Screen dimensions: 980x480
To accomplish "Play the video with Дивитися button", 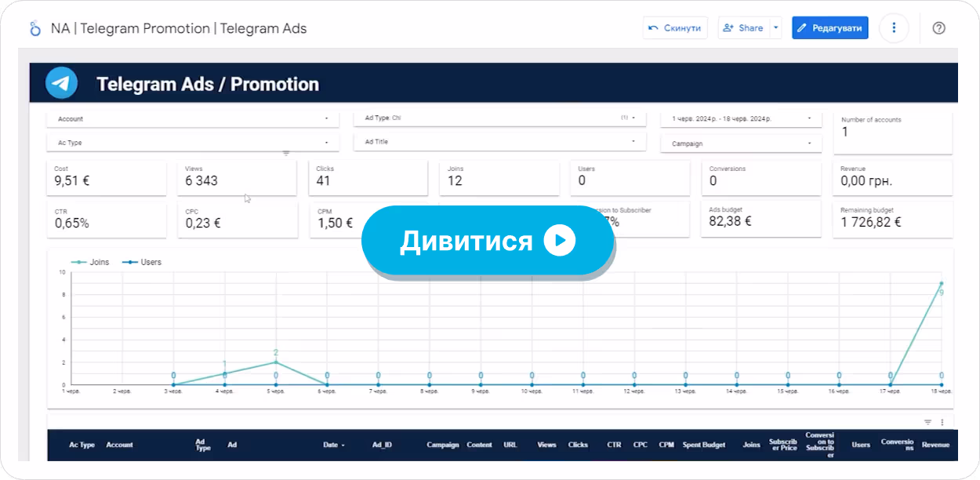I will 487,240.
